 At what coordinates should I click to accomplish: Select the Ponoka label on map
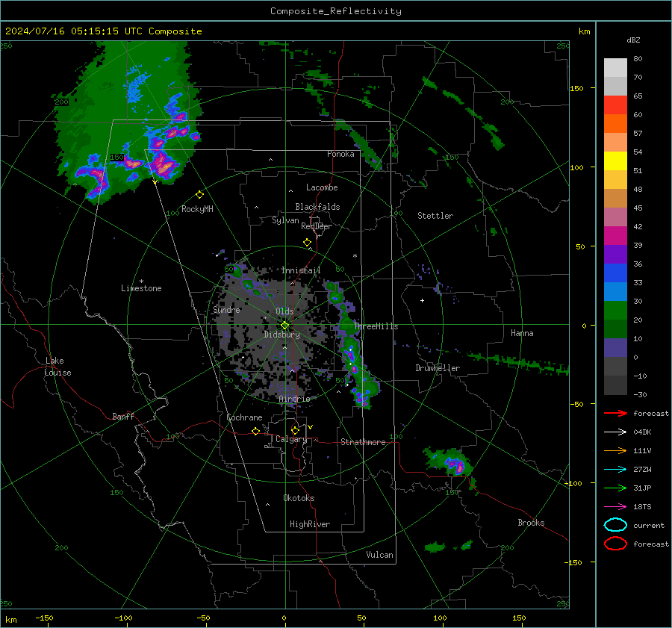[340, 154]
